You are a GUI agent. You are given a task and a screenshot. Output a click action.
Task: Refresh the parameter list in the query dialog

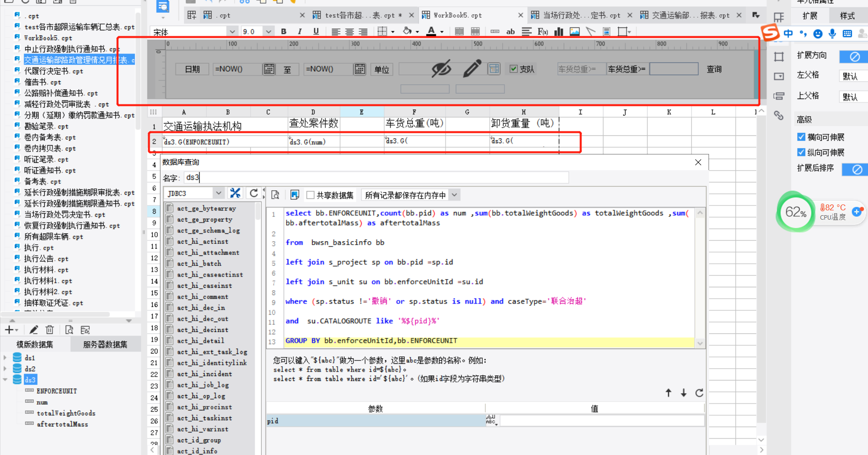[x=699, y=393]
